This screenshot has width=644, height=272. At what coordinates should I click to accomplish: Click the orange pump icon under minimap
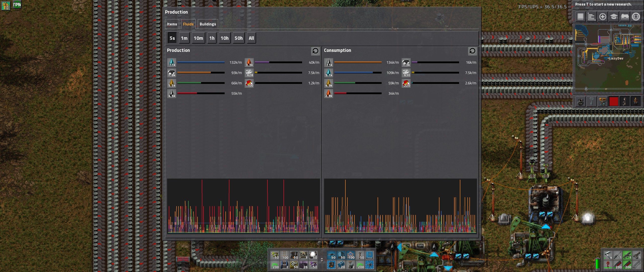pos(603,101)
